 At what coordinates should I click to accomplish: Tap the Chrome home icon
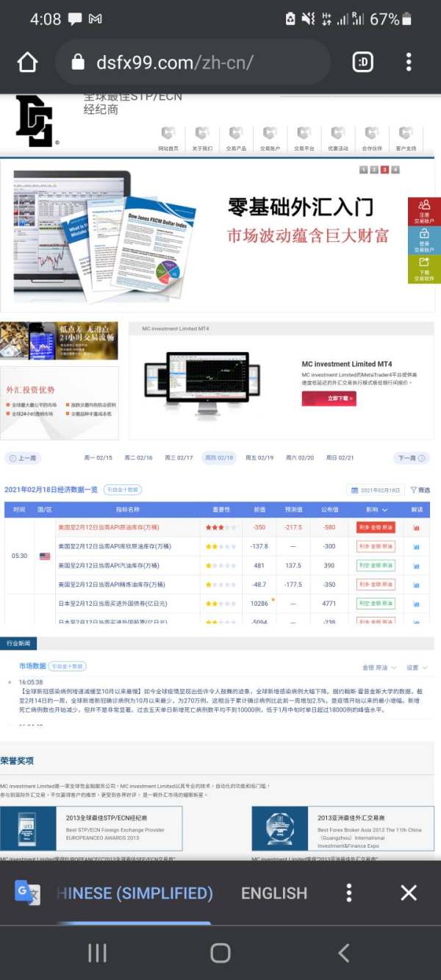[27, 62]
